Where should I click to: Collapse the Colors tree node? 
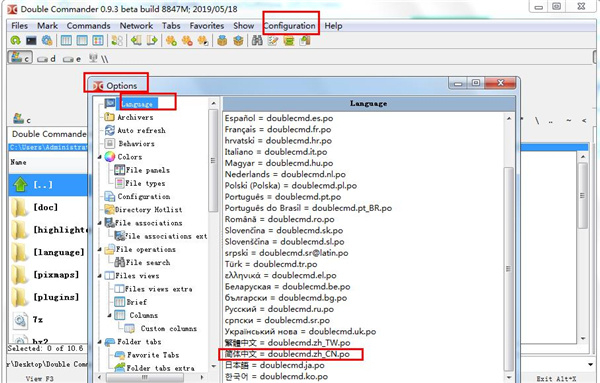tap(100, 157)
